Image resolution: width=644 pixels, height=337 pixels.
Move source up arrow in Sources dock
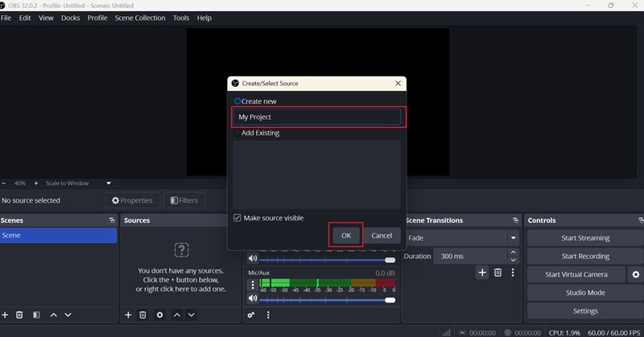point(177,314)
